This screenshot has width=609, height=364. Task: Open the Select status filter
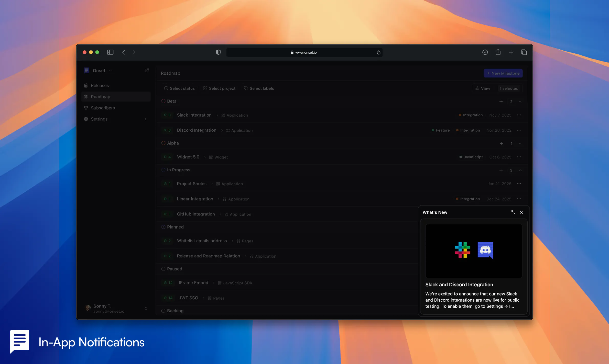[179, 88]
